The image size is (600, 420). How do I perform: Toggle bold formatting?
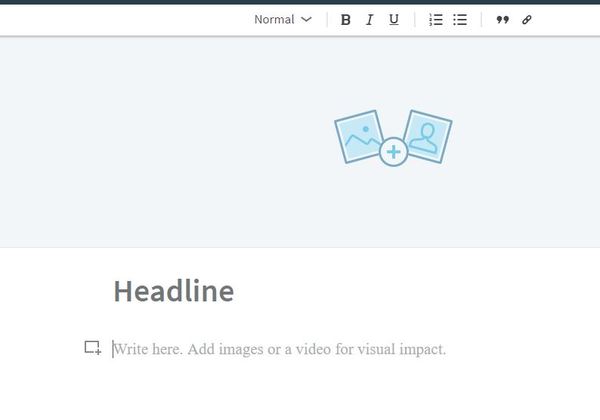[x=346, y=20]
